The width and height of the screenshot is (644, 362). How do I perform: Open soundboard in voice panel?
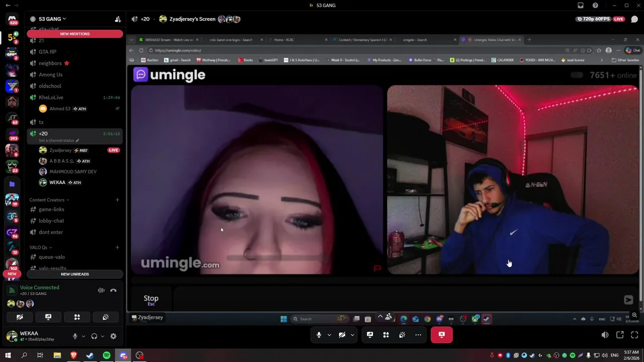tap(106, 317)
